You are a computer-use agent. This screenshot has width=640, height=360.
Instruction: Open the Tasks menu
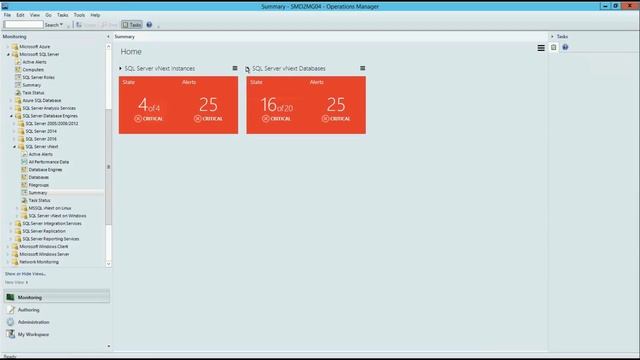click(62, 15)
